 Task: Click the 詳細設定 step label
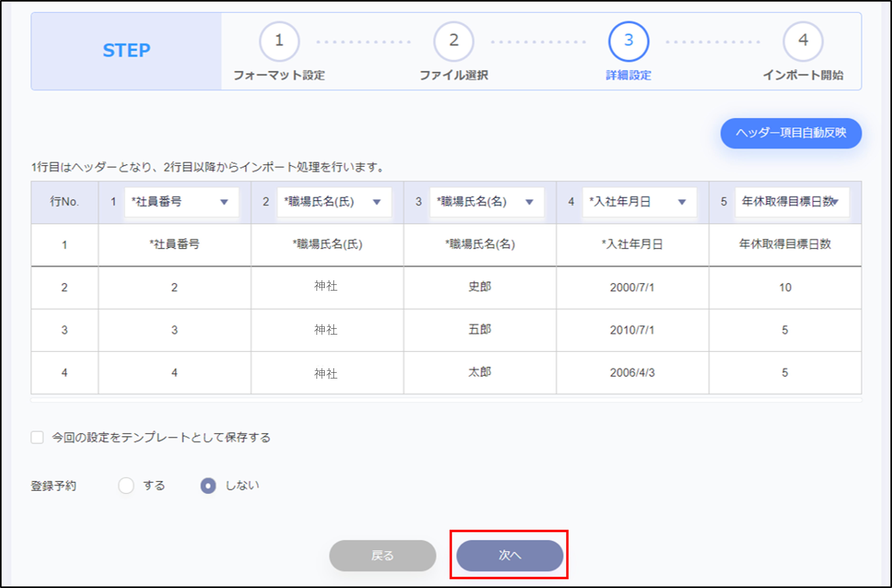click(628, 75)
